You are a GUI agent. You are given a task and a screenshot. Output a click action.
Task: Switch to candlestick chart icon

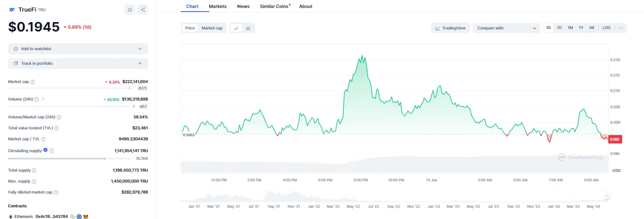[x=248, y=28]
